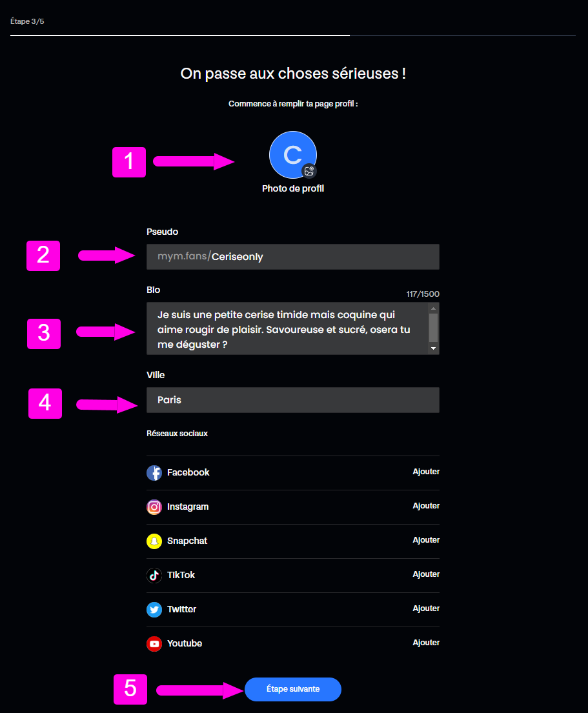The image size is (588, 713).
Task: Add a Facebook account via Ajouter
Action: [x=426, y=472]
